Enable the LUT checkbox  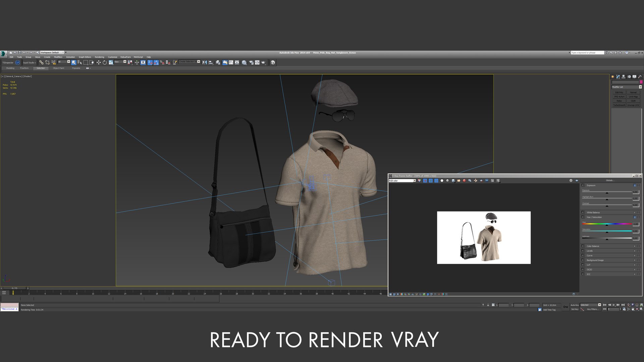coord(583,265)
